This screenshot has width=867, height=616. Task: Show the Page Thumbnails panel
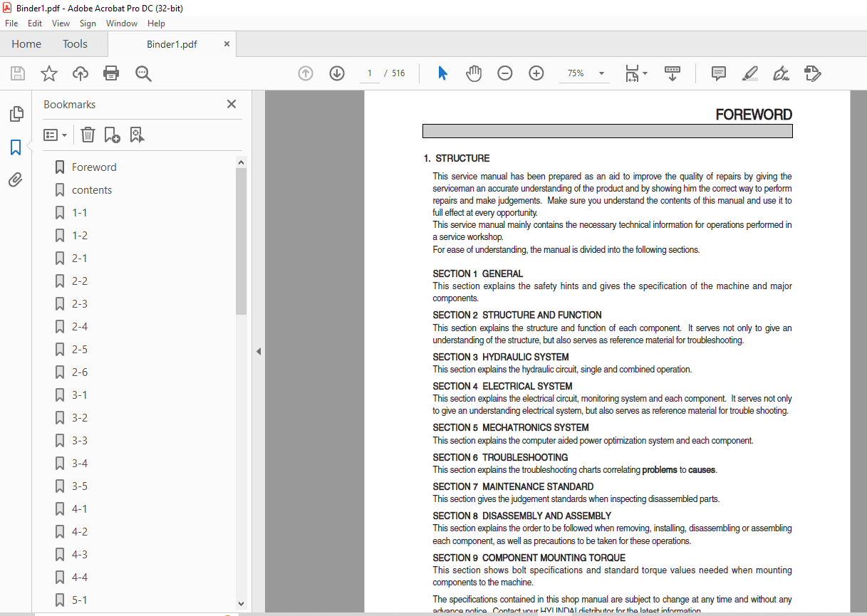[x=16, y=114]
